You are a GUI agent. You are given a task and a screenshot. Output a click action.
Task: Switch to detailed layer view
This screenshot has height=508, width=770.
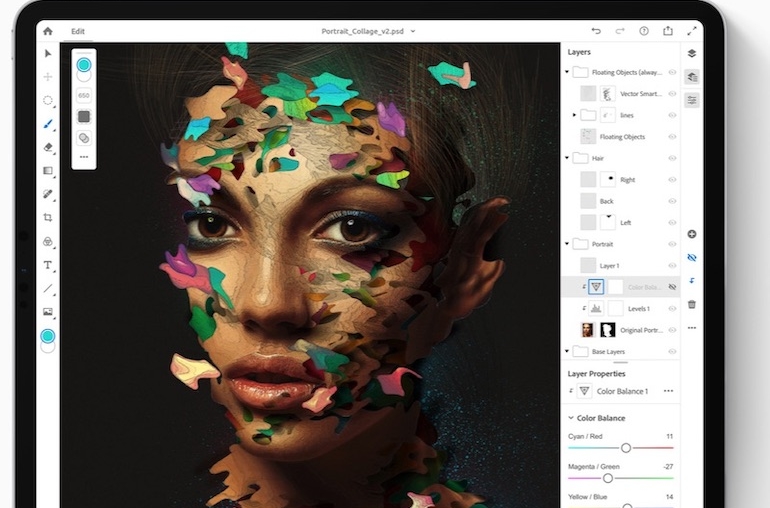tap(692, 77)
